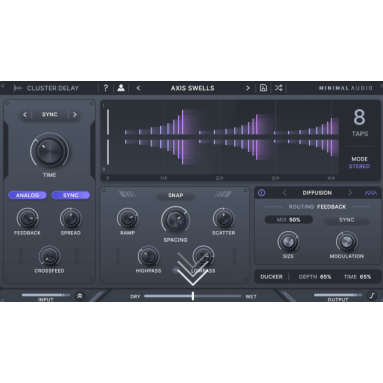Open the AXIS SWELLS preset name
The height and width of the screenshot is (383, 383).
coord(192,88)
